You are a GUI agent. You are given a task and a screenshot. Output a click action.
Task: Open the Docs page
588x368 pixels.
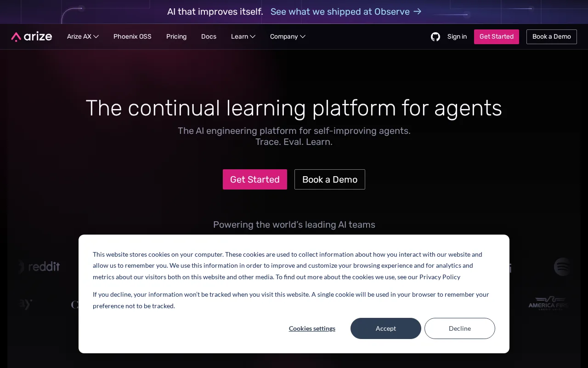pos(209,37)
